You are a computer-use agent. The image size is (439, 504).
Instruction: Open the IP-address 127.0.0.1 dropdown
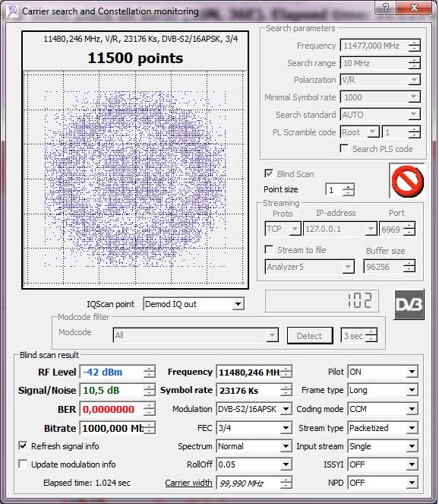click(x=371, y=229)
